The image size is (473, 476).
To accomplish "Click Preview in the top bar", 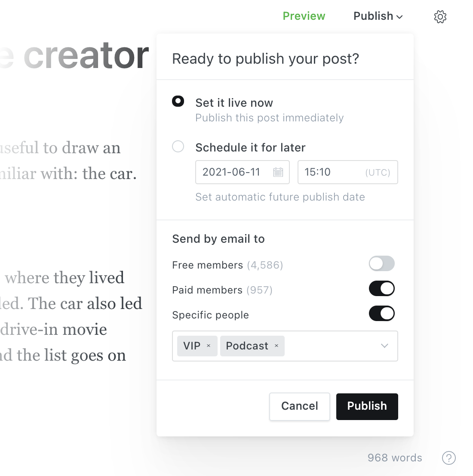I will tap(304, 16).
